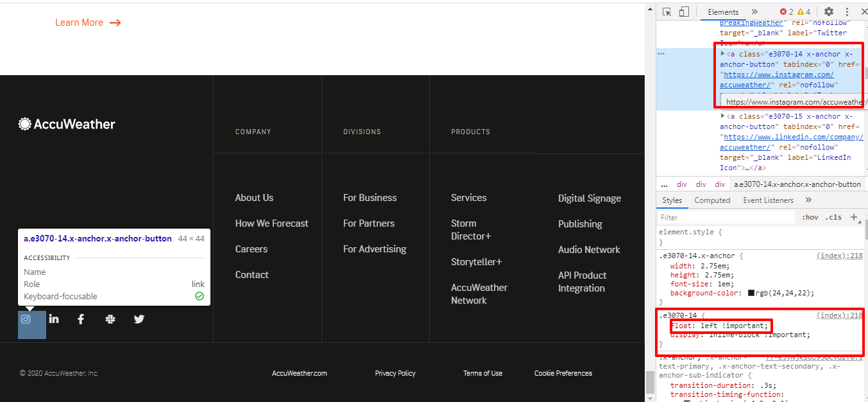Click the Styles Filter input field
The image size is (868, 402).
click(727, 218)
